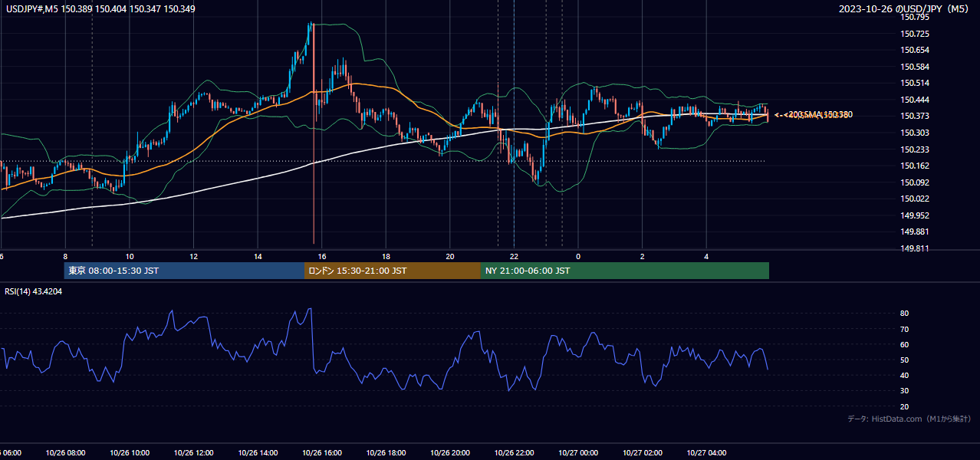Image resolution: width=980 pixels, height=460 pixels.
Task: Click price axis value 150.725
Action: [915, 34]
